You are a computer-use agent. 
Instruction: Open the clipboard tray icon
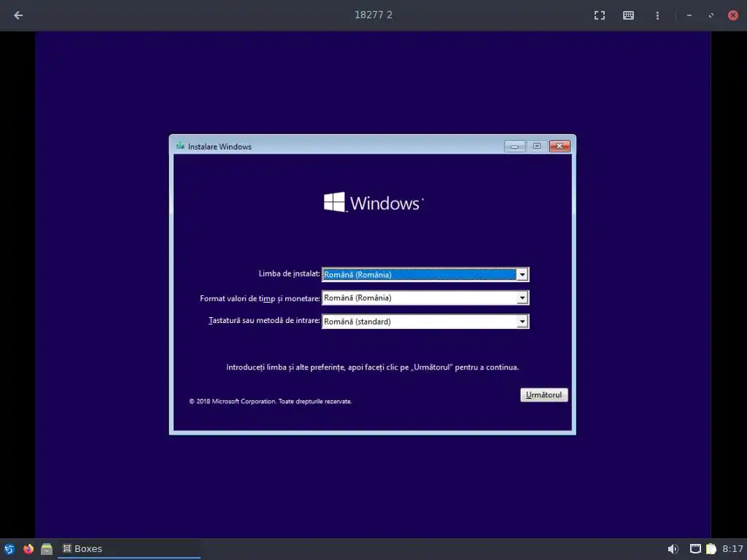click(x=711, y=549)
